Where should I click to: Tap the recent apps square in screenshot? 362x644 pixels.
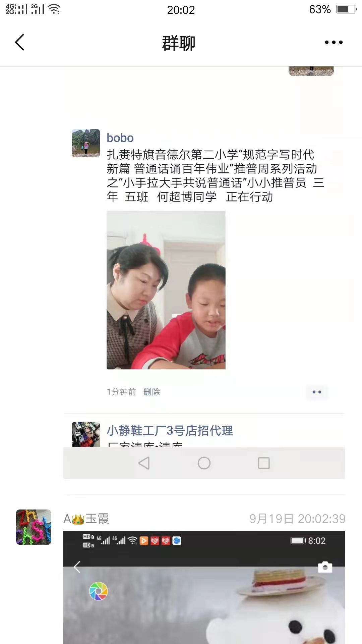click(264, 463)
